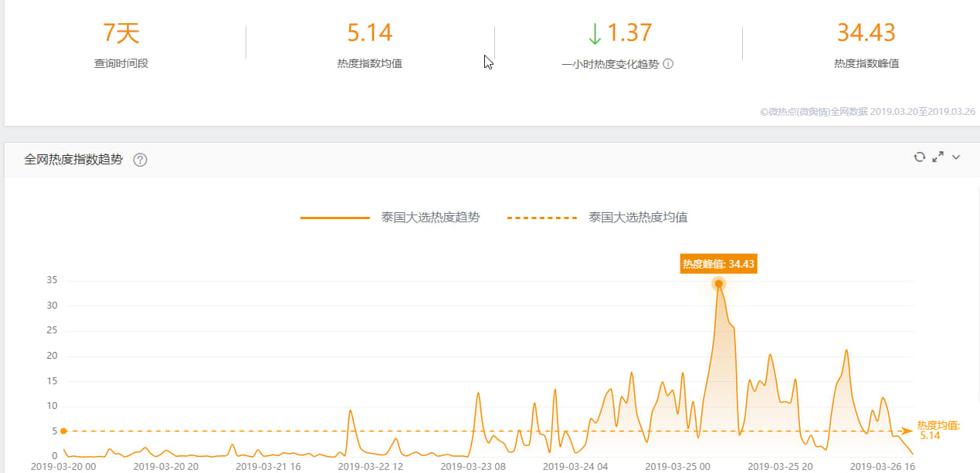Click the 热度均值: 5.14 label at right
Image resolution: width=980 pixels, height=473 pixels.
pyautogui.click(x=938, y=431)
